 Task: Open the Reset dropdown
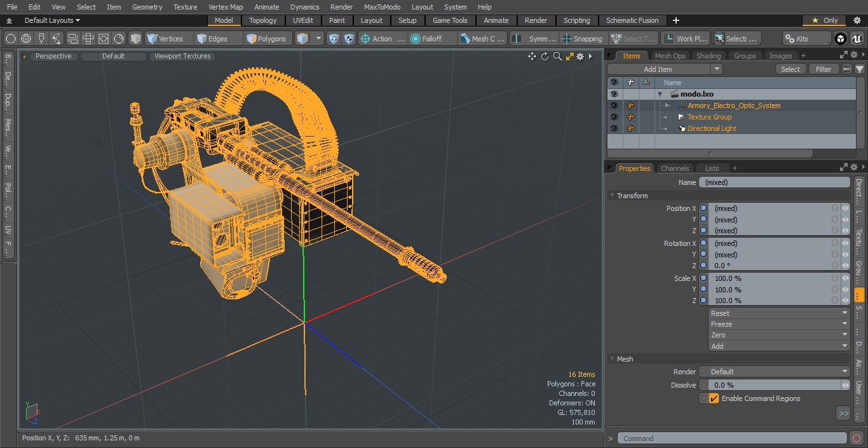pyautogui.click(x=779, y=313)
